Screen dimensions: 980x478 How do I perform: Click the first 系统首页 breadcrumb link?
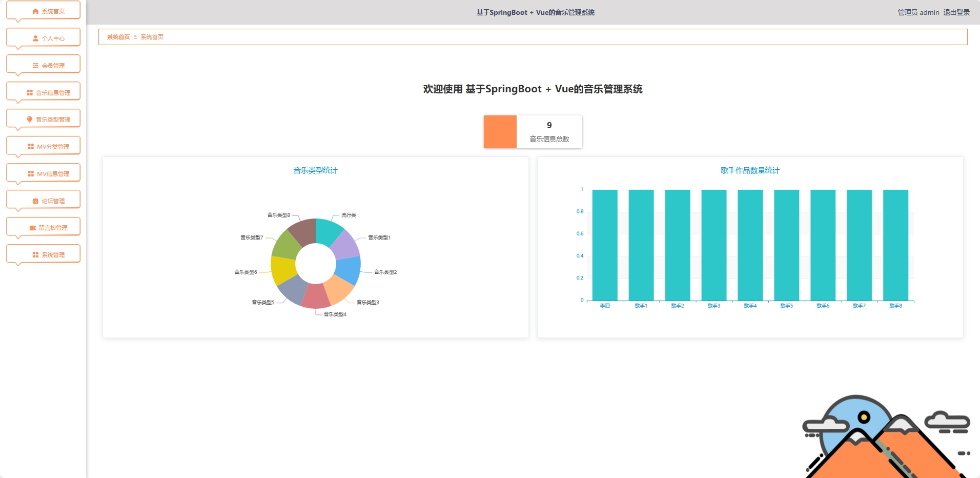[118, 37]
